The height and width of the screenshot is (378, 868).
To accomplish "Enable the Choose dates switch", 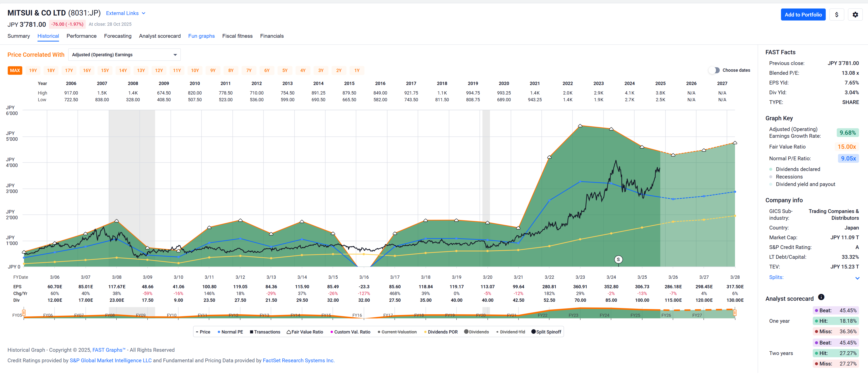I will click(714, 70).
